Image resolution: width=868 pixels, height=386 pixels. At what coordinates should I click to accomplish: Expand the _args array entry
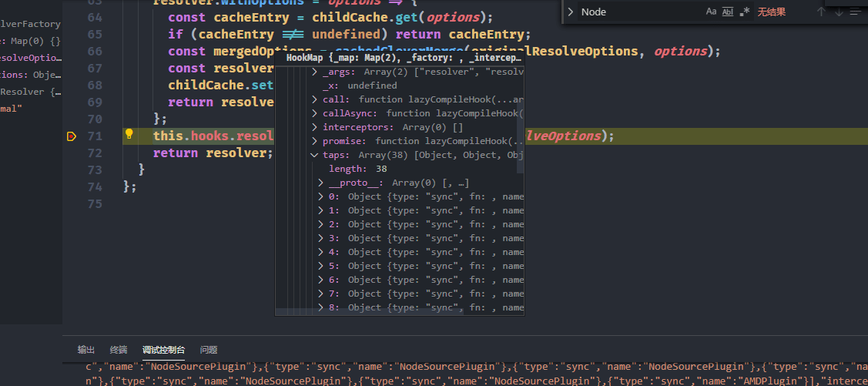(x=314, y=72)
